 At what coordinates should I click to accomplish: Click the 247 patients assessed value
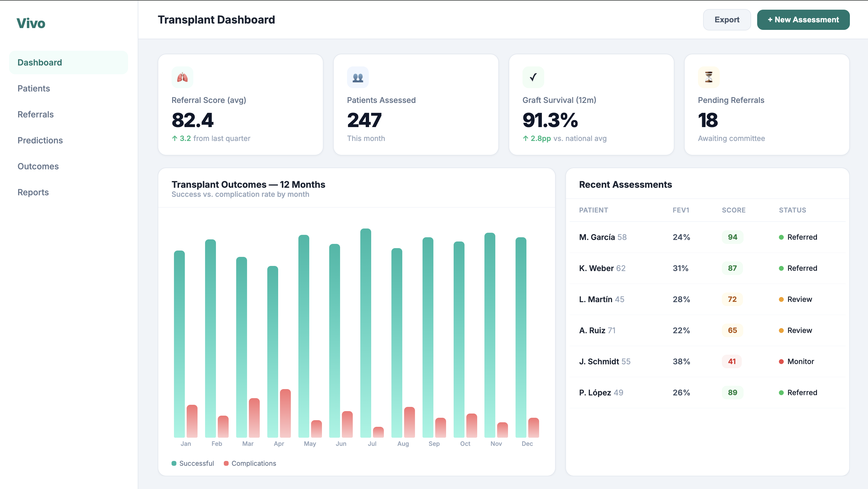point(365,120)
